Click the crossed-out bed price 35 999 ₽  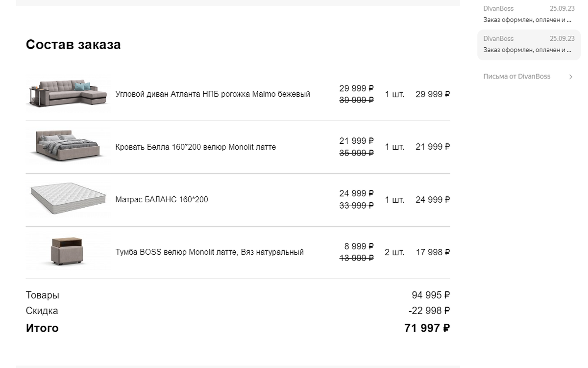tap(356, 153)
